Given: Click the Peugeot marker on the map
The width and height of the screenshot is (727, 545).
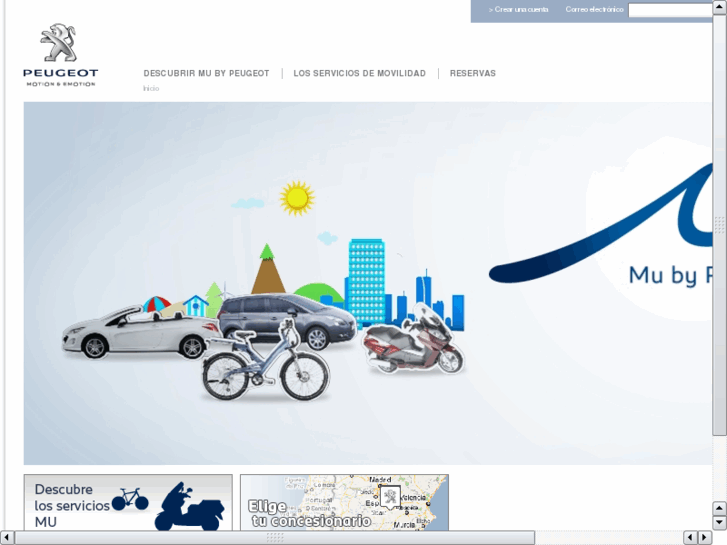Looking at the screenshot, I should 390,497.
